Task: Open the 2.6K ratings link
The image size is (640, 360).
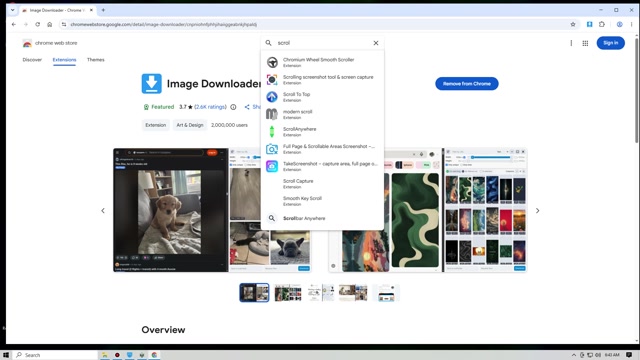Action: coord(210,107)
